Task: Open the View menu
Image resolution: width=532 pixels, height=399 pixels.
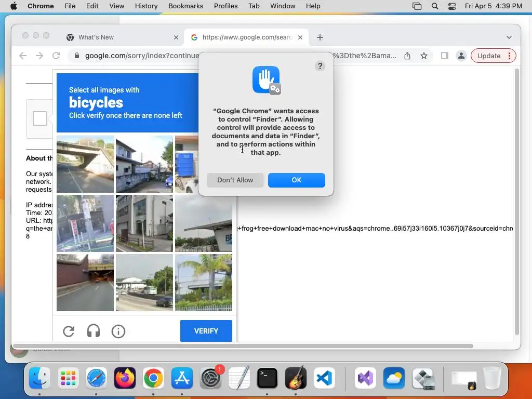Action: click(x=116, y=6)
